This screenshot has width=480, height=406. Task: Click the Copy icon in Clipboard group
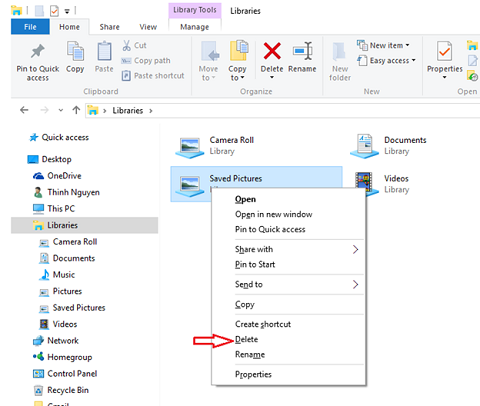[75, 51]
